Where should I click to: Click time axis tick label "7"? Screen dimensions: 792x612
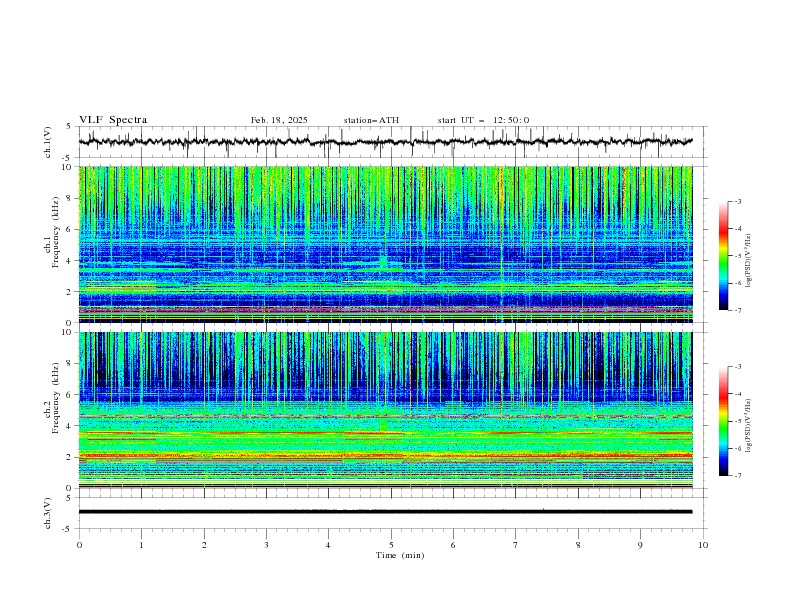point(516,545)
